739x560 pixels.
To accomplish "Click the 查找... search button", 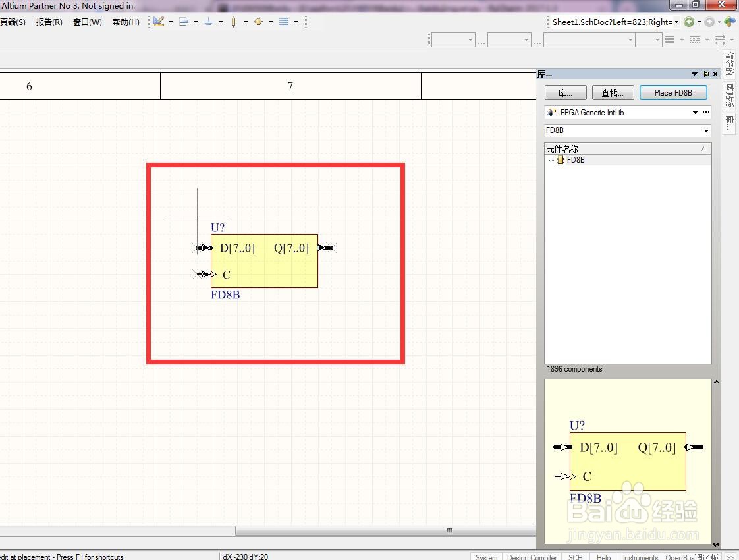I will (x=613, y=93).
